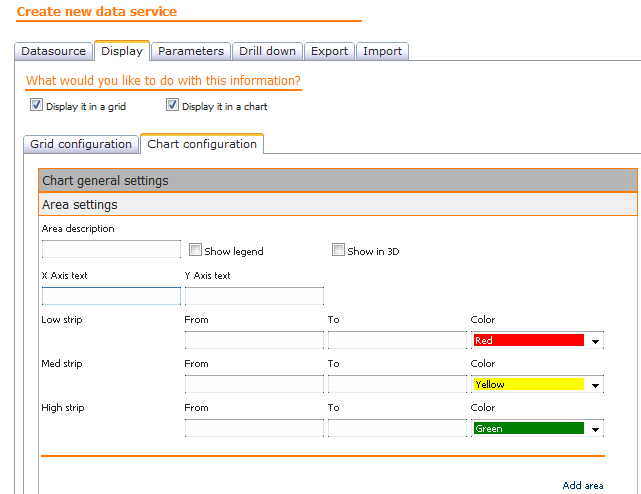Click the Add area link
Image resolution: width=641 pixels, height=494 pixels.
point(582,486)
